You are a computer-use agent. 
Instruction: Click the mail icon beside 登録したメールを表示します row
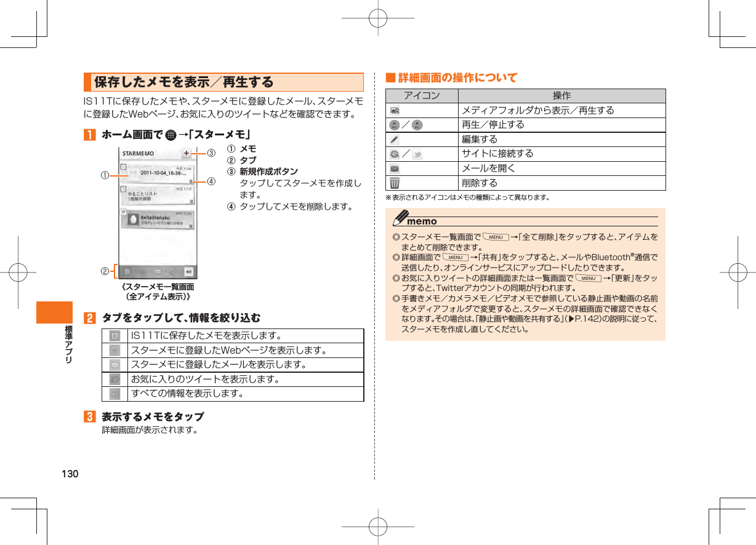click(x=115, y=365)
